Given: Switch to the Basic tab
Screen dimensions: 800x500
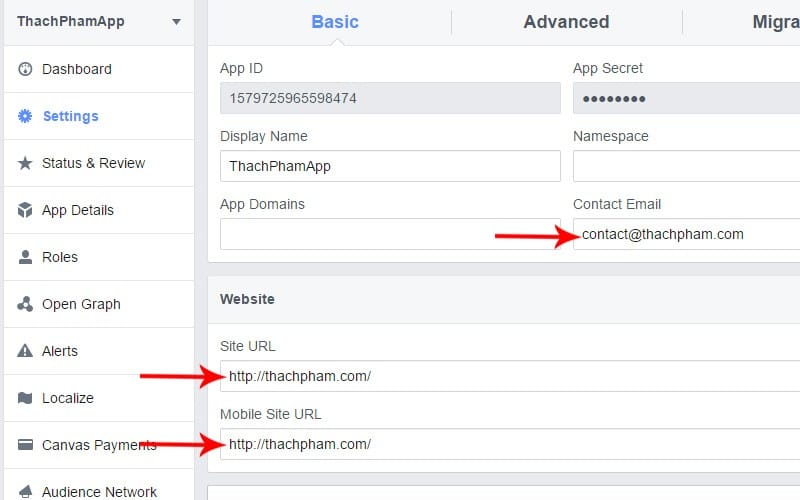Looking at the screenshot, I should click(x=335, y=22).
